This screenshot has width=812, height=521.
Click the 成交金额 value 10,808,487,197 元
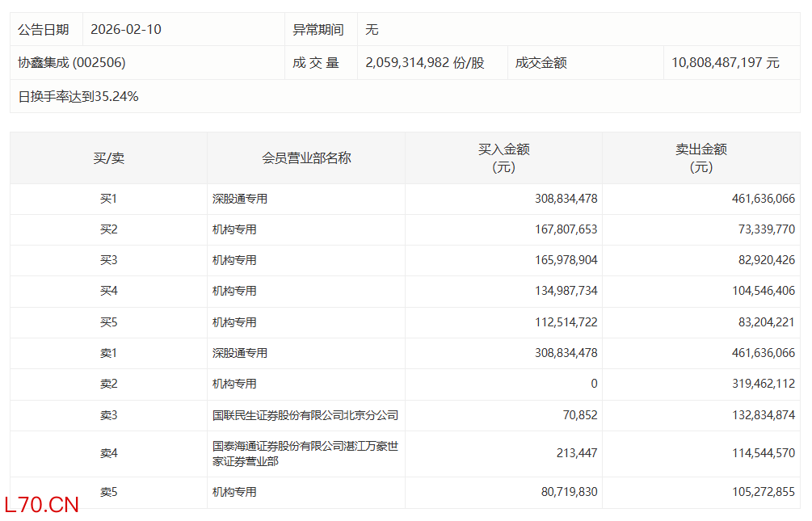click(725, 62)
